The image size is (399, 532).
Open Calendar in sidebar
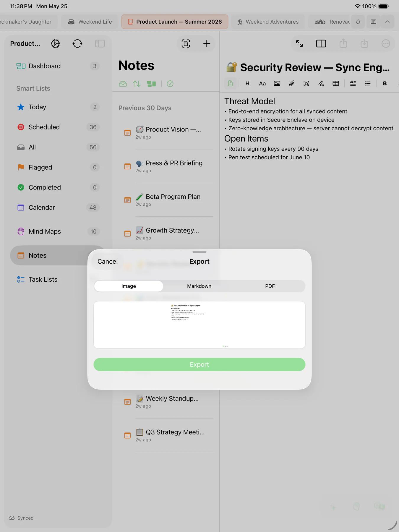(57, 207)
